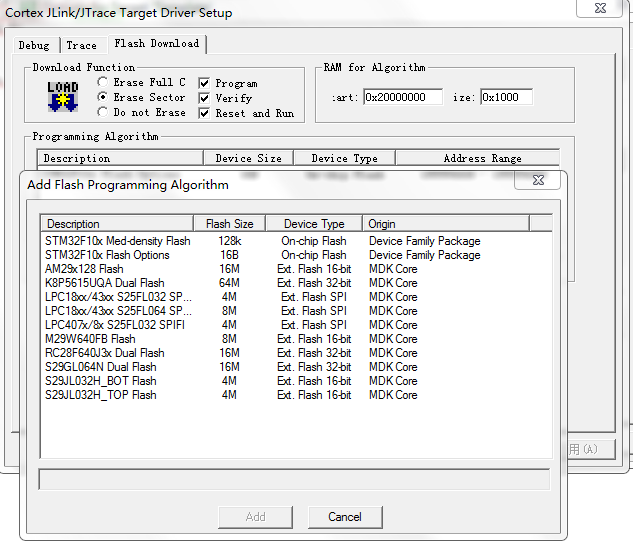Sort by the Origin column header

(446, 224)
